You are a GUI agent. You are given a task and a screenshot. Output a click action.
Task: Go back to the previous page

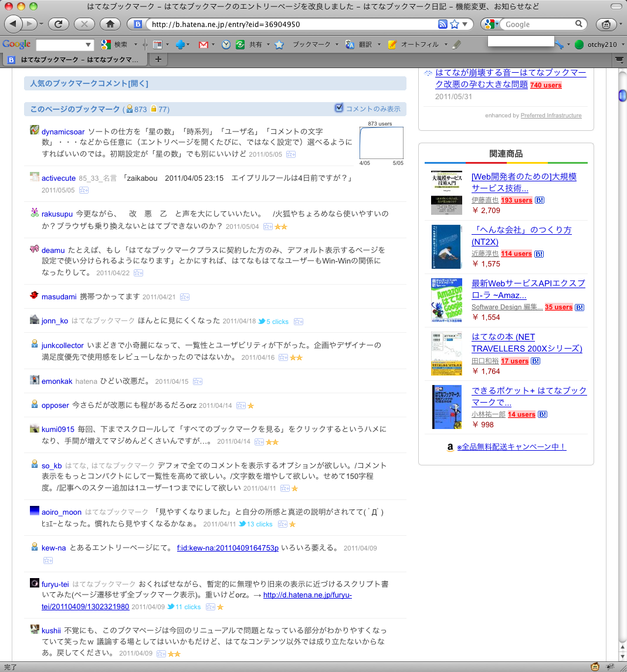[13, 24]
